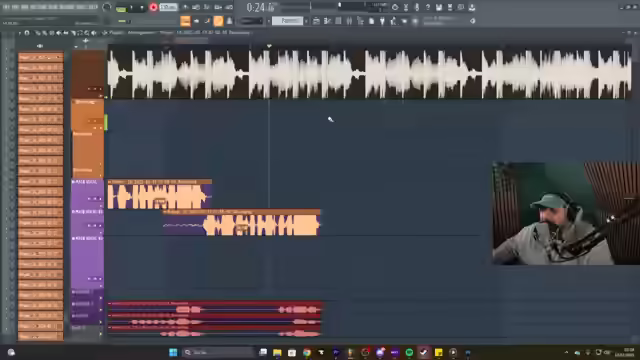Open the snap selector dropdown
The image size is (640, 360).
pos(251,21)
